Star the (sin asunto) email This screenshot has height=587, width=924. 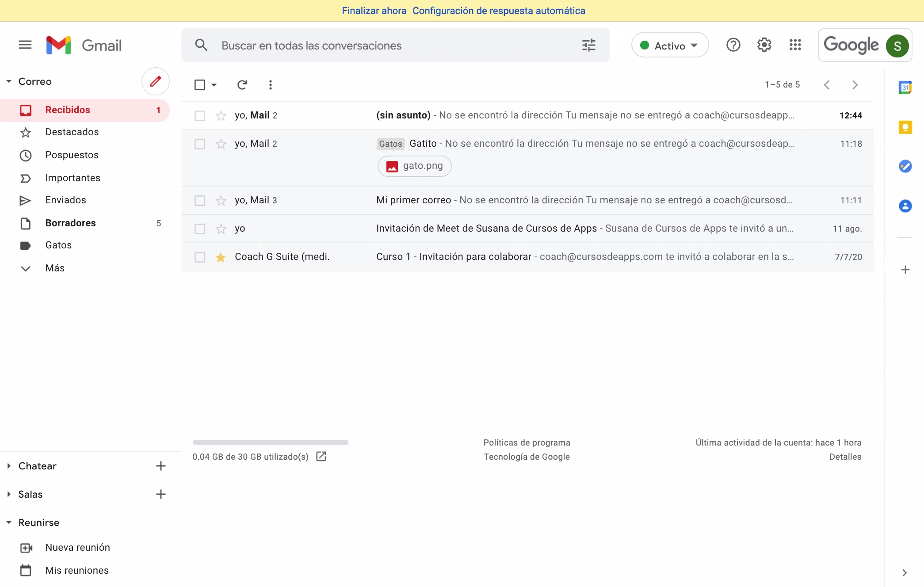pos(221,116)
